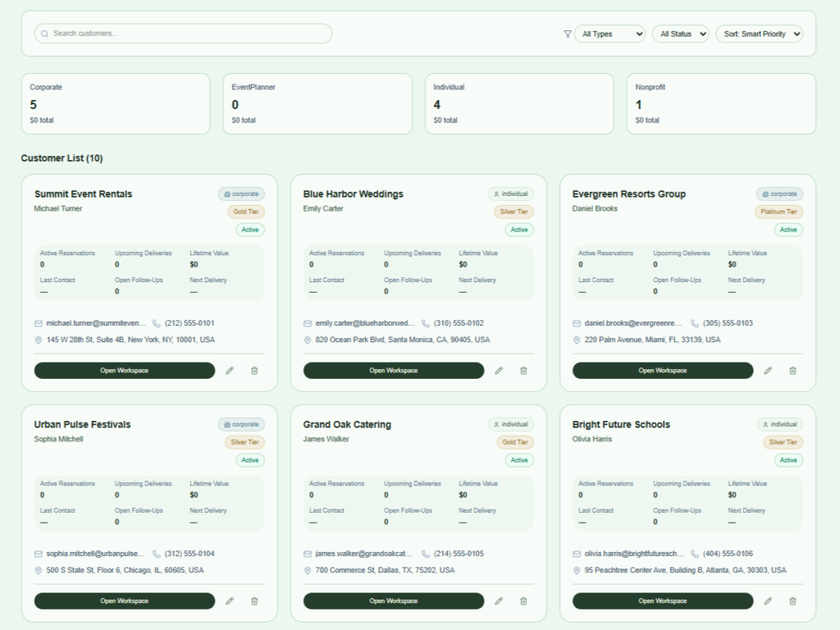Open Workspace for Grand Oak Catering
This screenshot has height=630, width=840.
coord(394,601)
